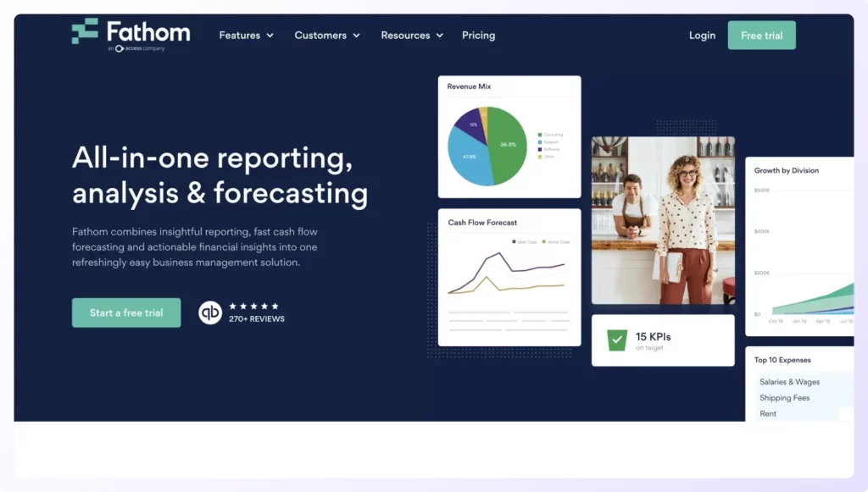868x492 pixels.
Task: Click the Top 10 Expenses heading
Action: (782, 360)
